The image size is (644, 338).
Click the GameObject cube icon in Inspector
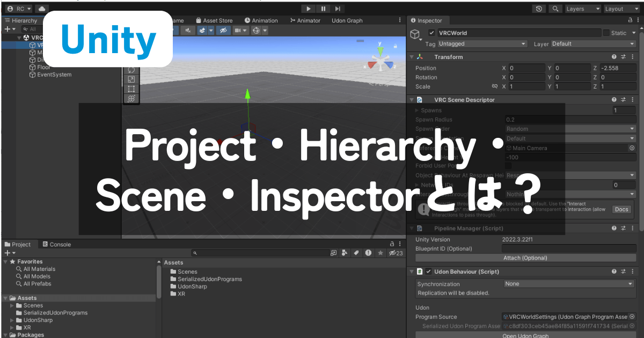pos(416,35)
